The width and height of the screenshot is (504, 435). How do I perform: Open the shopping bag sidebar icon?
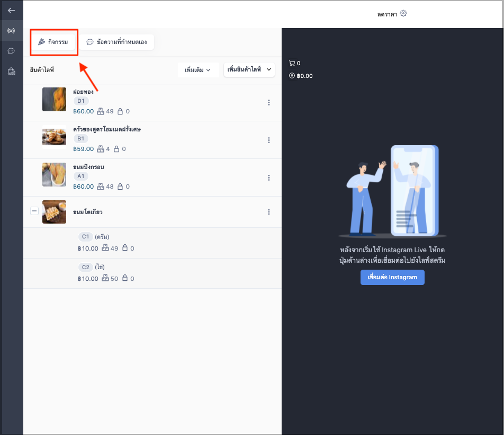[11, 71]
